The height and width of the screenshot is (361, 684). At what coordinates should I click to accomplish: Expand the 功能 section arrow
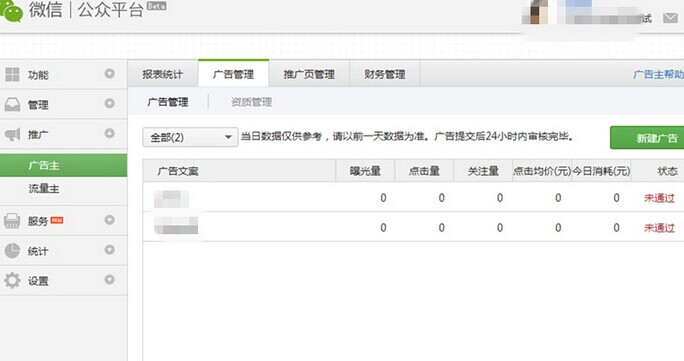pos(109,74)
